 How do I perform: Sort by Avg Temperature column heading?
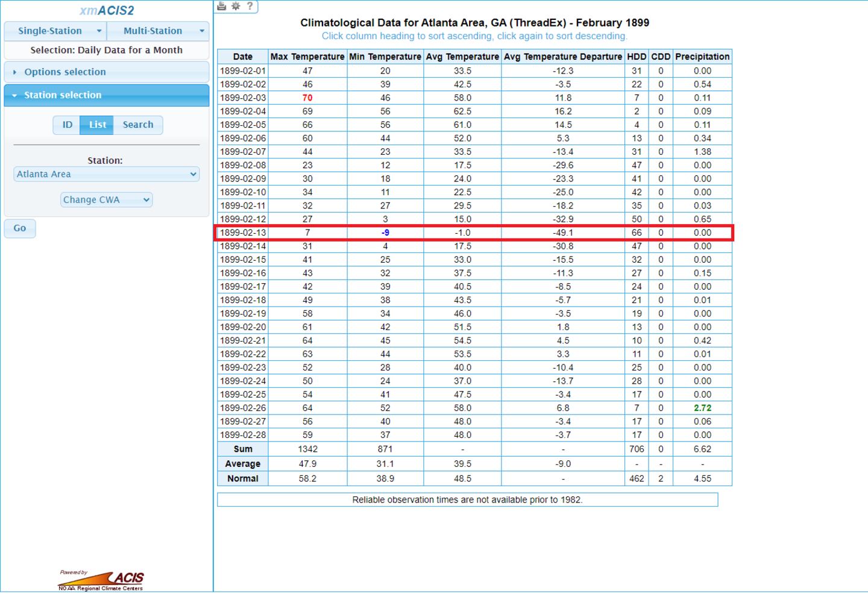coord(463,57)
